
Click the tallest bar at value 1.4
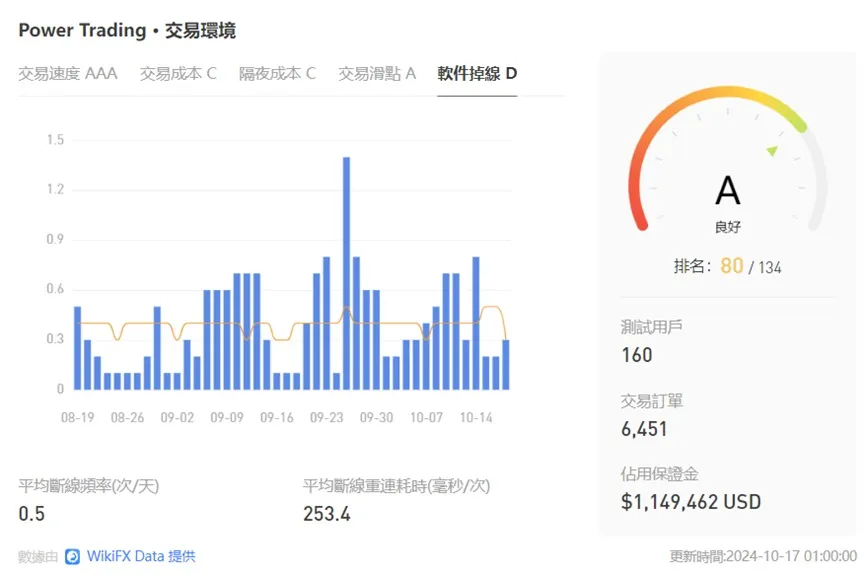click(x=346, y=273)
